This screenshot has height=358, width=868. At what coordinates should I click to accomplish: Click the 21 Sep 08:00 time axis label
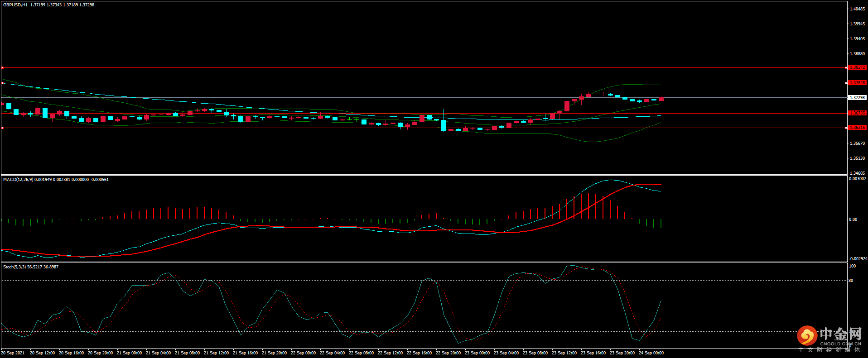[x=187, y=353]
